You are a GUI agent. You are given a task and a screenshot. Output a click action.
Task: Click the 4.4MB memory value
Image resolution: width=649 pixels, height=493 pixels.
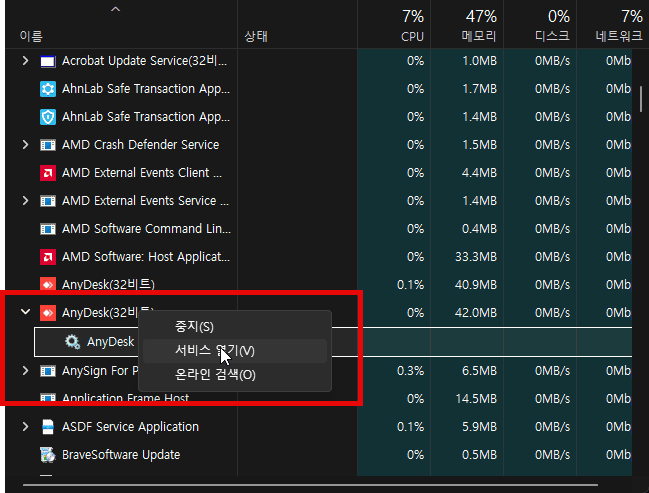[479, 173]
